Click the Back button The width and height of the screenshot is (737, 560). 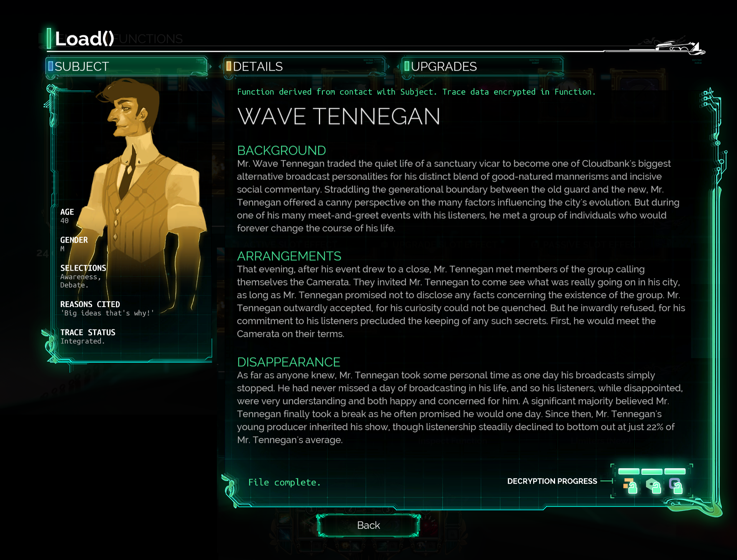pyautogui.click(x=368, y=525)
